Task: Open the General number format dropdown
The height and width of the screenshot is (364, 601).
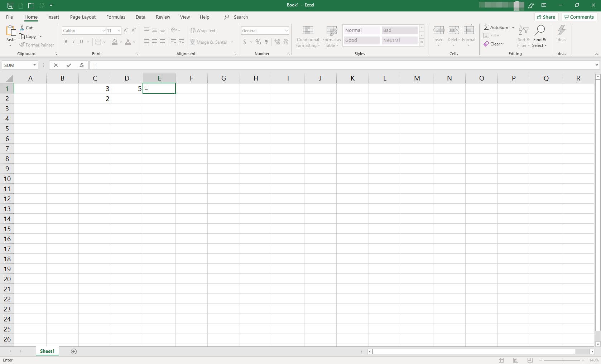Action: [x=287, y=31]
